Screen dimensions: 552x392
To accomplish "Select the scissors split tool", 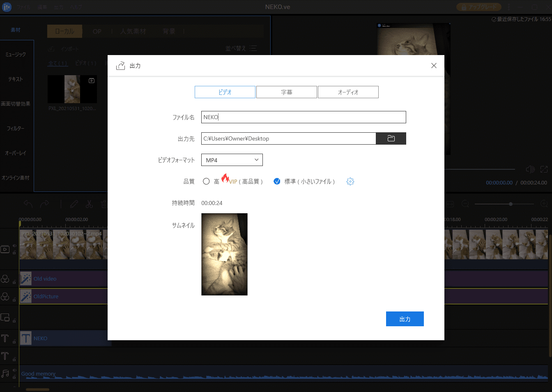I will 89,204.
